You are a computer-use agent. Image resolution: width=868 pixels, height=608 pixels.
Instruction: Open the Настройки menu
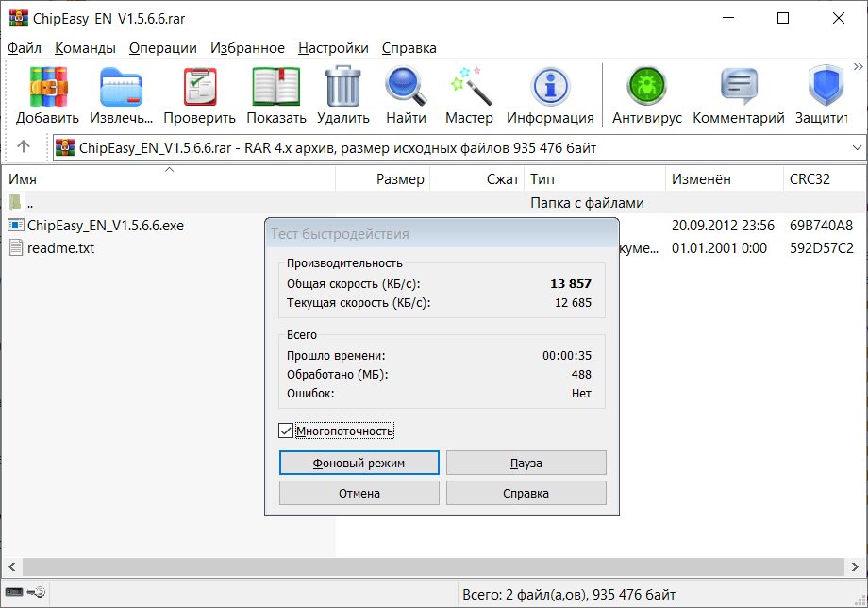333,48
